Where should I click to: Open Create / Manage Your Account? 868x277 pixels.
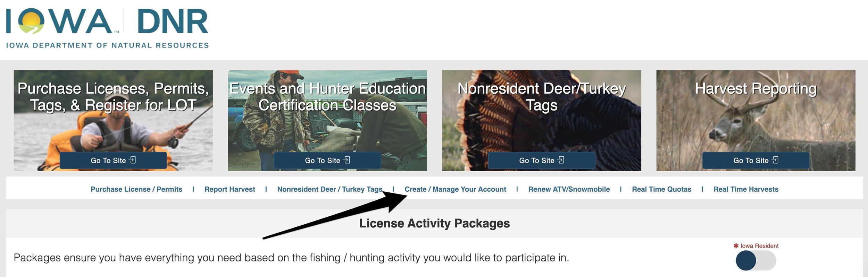pos(457,189)
